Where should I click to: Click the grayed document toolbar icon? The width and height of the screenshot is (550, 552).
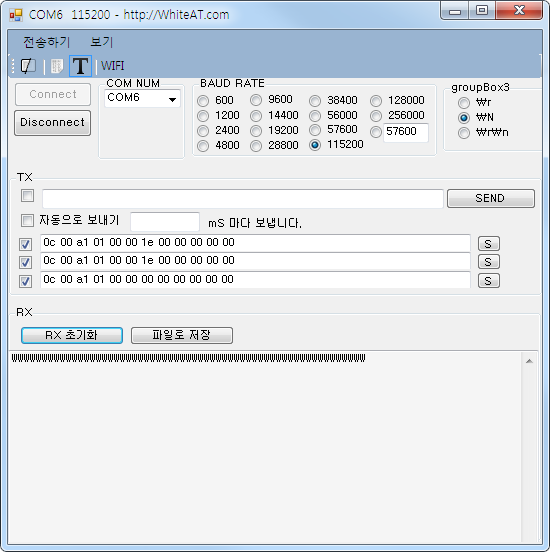(x=56, y=66)
